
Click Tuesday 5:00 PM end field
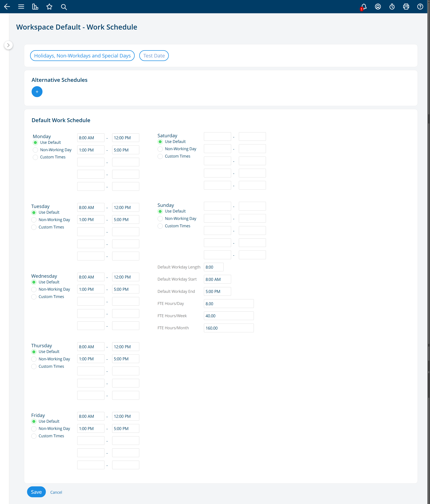pyautogui.click(x=125, y=219)
